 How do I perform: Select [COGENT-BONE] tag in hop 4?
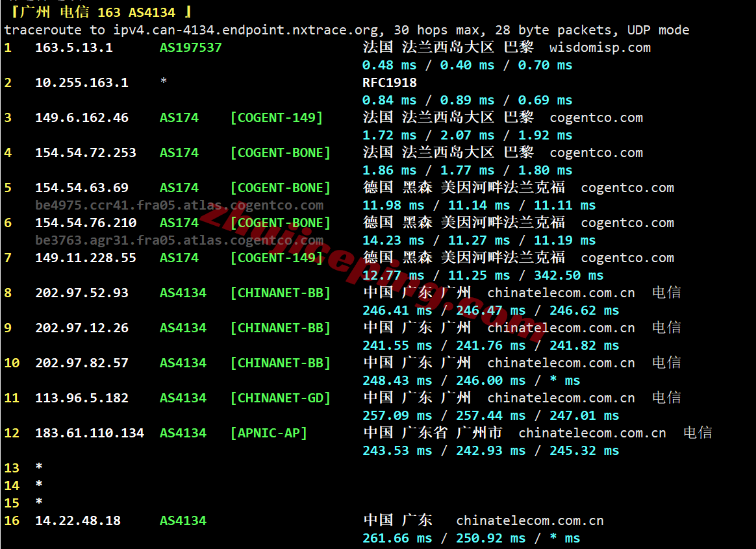280,153
